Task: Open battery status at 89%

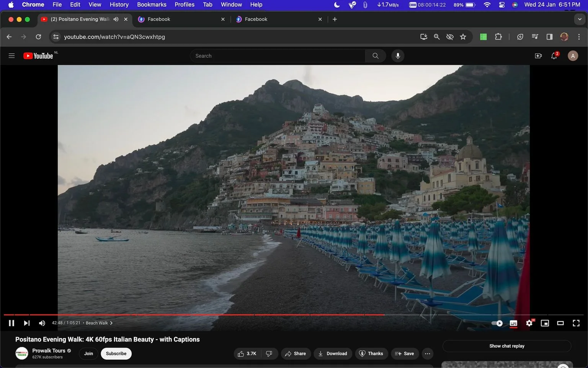Action: (x=464, y=5)
